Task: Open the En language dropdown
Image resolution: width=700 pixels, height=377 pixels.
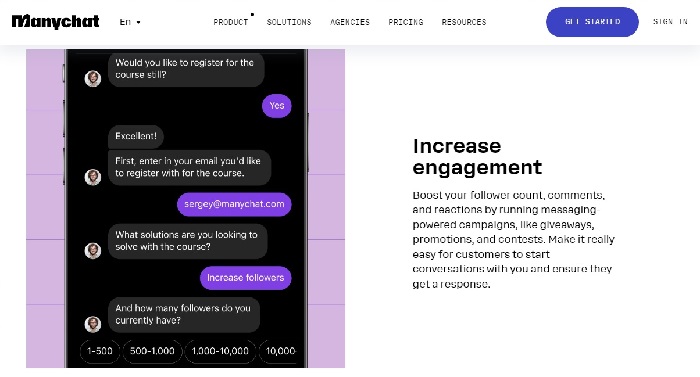Action: [x=130, y=22]
